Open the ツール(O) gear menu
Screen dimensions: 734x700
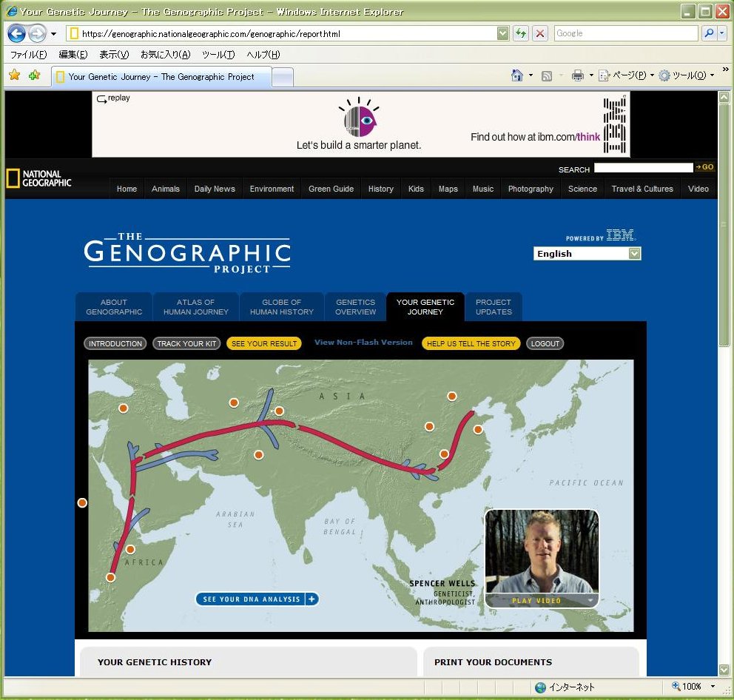tap(686, 75)
